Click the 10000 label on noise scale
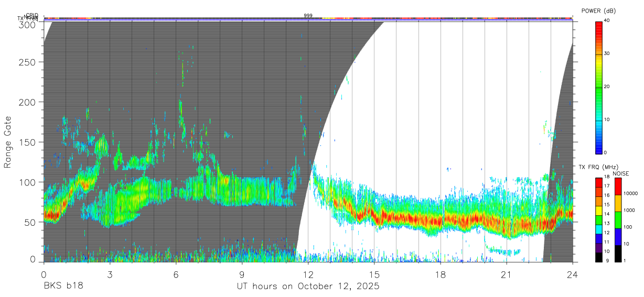The image size is (644, 297). point(630,193)
